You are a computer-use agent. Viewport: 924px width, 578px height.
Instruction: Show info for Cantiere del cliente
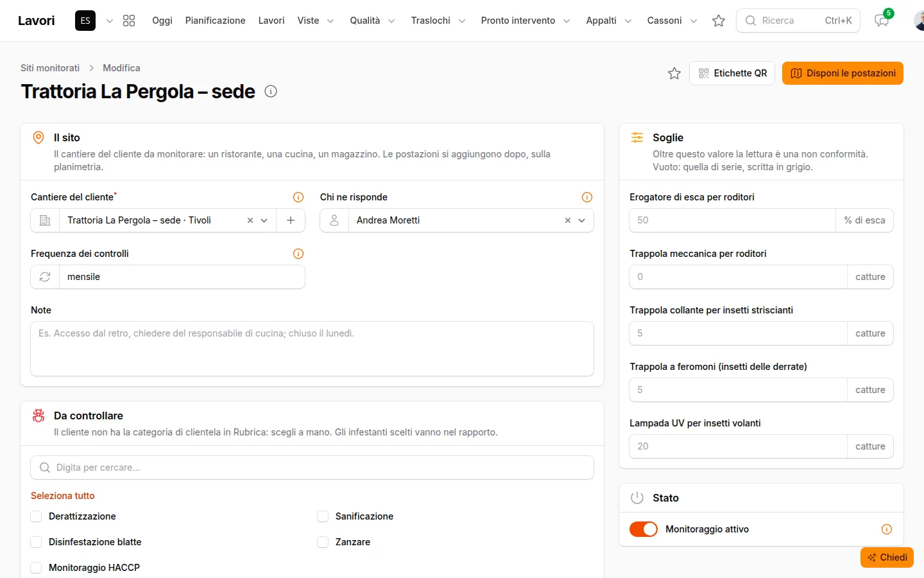point(298,197)
